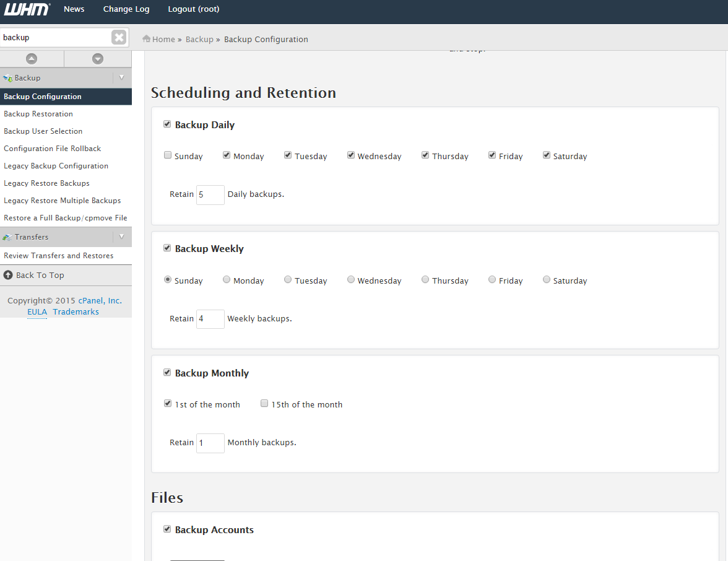Image resolution: width=728 pixels, height=561 pixels.
Task: Open the Change Log menu item
Action: (126, 9)
